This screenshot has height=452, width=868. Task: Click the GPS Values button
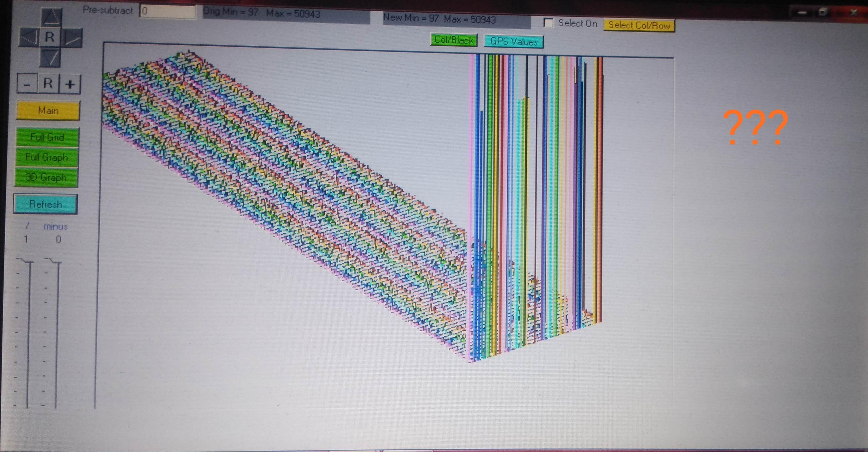pos(513,42)
